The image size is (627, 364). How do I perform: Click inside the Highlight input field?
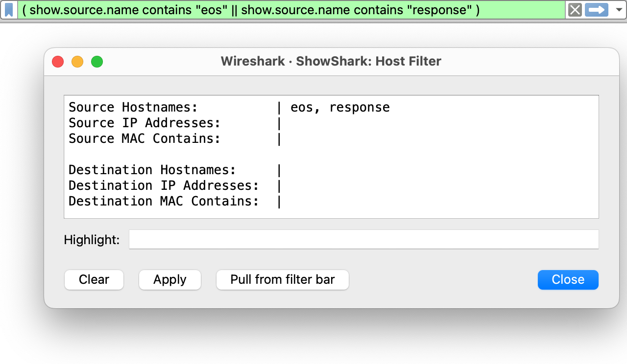tap(363, 239)
